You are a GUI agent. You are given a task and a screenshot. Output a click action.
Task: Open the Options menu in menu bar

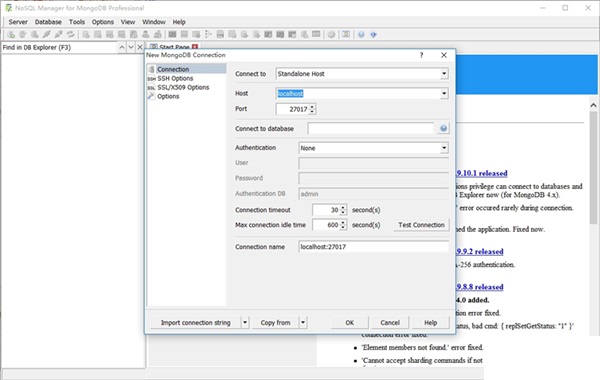(103, 22)
